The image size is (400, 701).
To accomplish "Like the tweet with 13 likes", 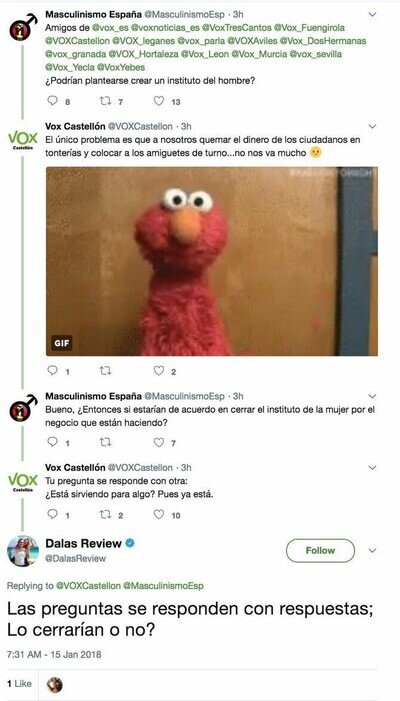I will coord(159,101).
